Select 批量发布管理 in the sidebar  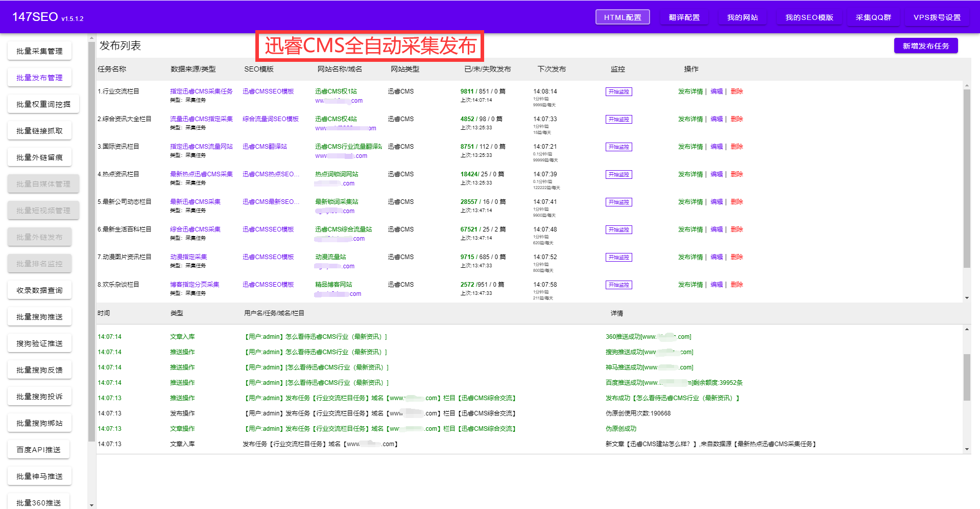pyautogui.click(x=39, y=78)
